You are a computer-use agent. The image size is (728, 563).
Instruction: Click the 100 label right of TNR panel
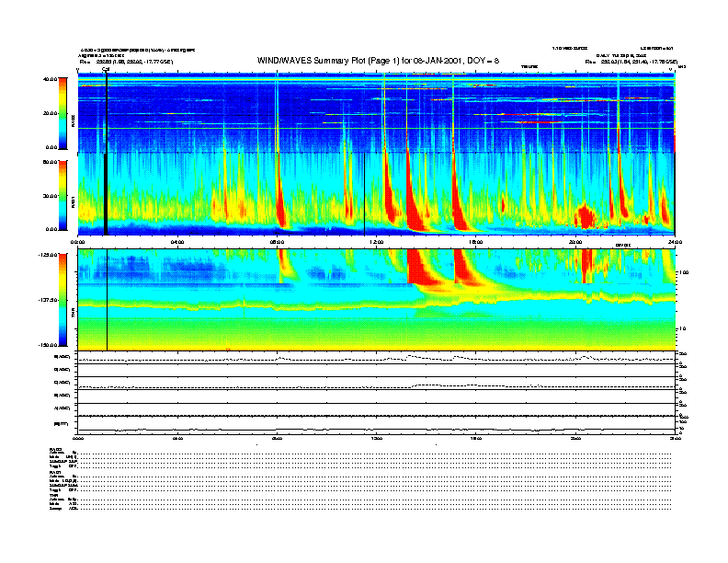tap(684, 272)
